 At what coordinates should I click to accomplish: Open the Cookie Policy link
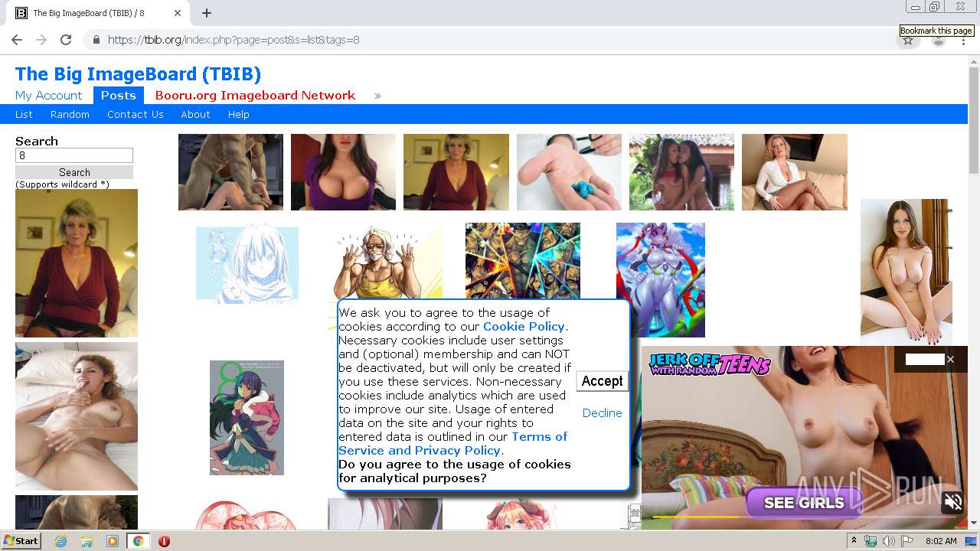coord(524,327)
